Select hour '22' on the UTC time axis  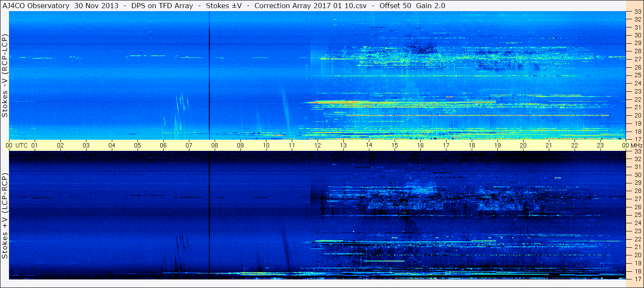pos(575,146)
